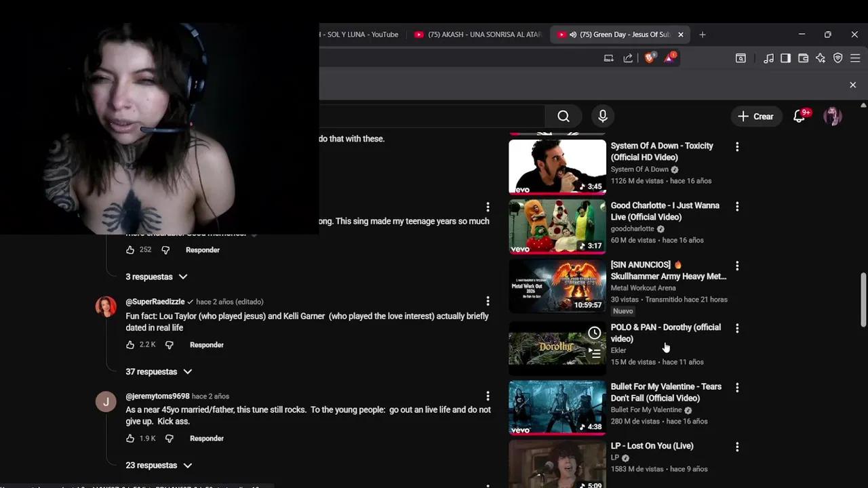Click the tab search icon in the toolbar
The image size is (868, 488).
(741, 58)
